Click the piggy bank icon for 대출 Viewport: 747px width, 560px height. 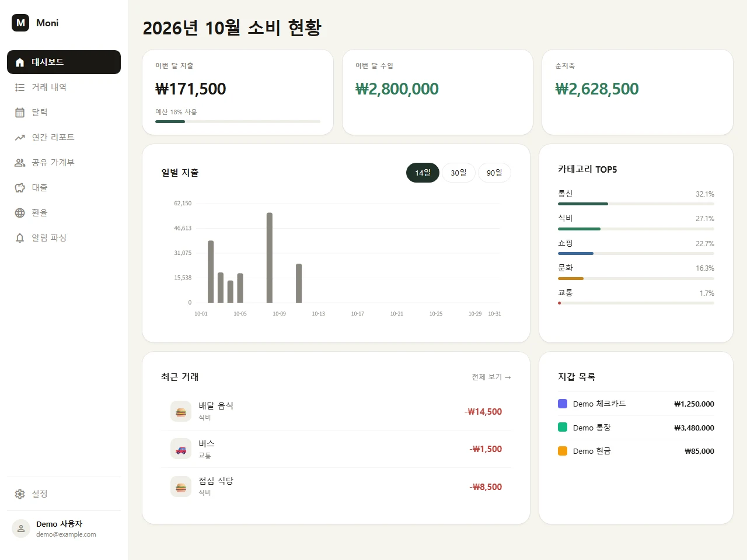click(20, 188)
